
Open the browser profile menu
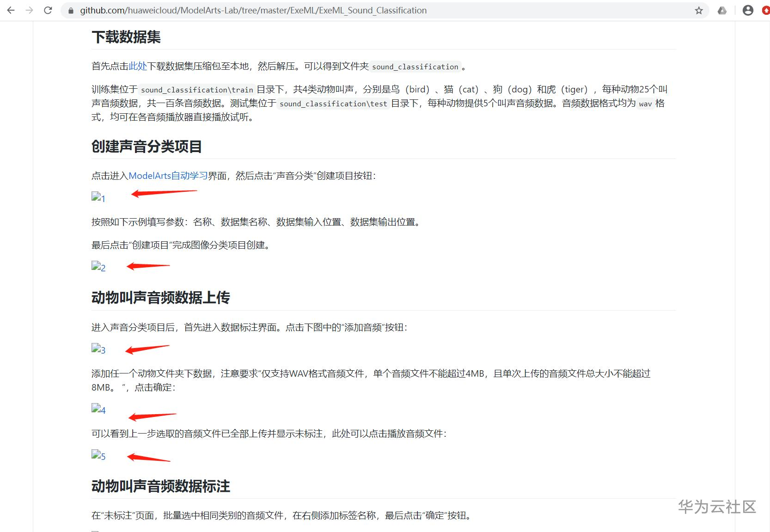[748, 10]
